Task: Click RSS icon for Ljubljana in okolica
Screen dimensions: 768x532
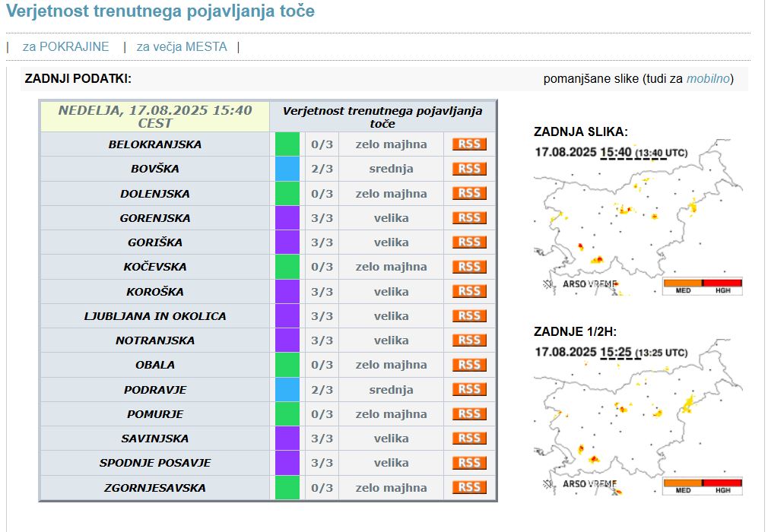Action: [469, 316]
